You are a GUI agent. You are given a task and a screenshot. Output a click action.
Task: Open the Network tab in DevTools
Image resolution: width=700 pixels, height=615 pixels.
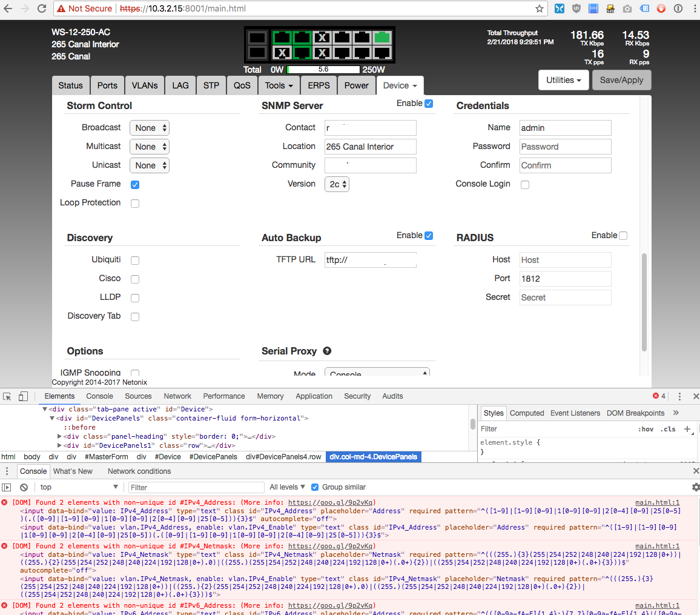click(177, 396)
